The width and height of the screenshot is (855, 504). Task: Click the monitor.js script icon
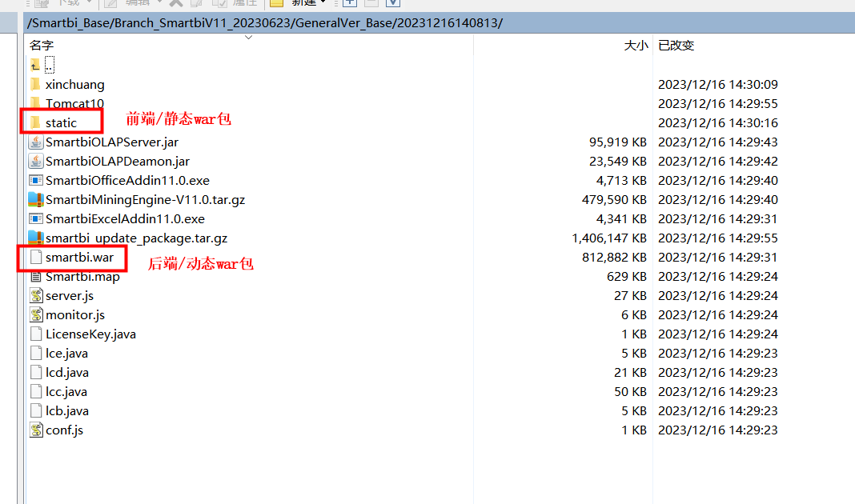point(36,315)
